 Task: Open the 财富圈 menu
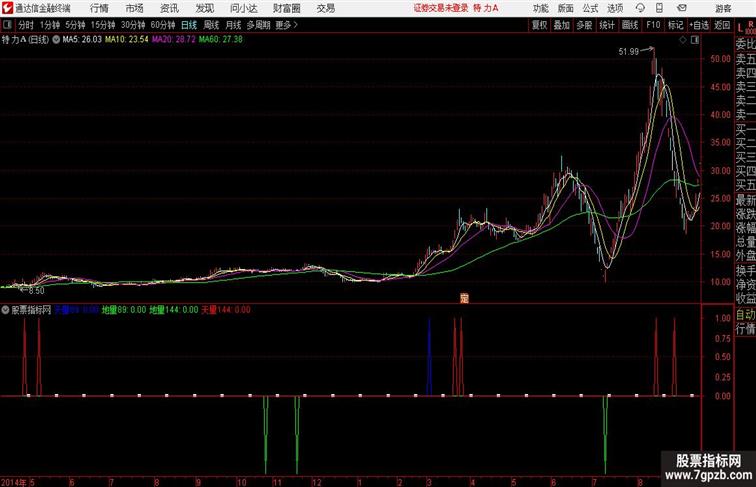click(x=287, y=8)
